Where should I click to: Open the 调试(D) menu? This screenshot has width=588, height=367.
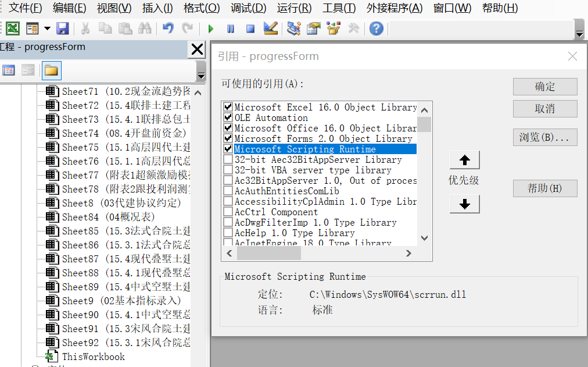(x=248, y=8)
